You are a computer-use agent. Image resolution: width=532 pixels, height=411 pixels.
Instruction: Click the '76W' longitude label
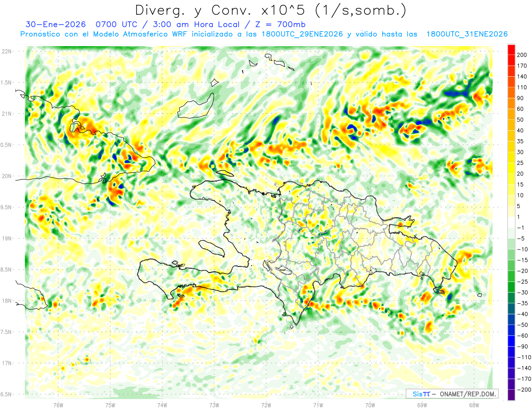58,405
